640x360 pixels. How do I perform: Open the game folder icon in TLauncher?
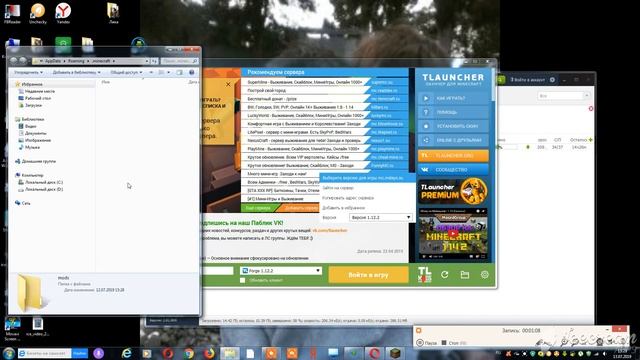[464, 275]
